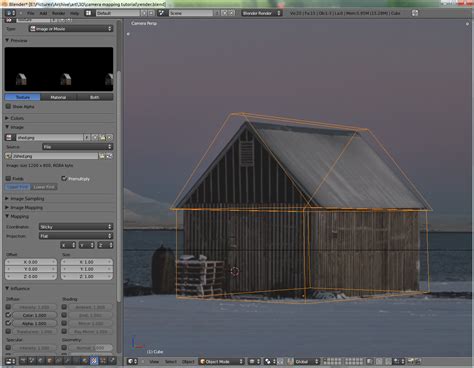Click the Scene name field
This screenshot has height=368, width=474.
tap(191, 13)
